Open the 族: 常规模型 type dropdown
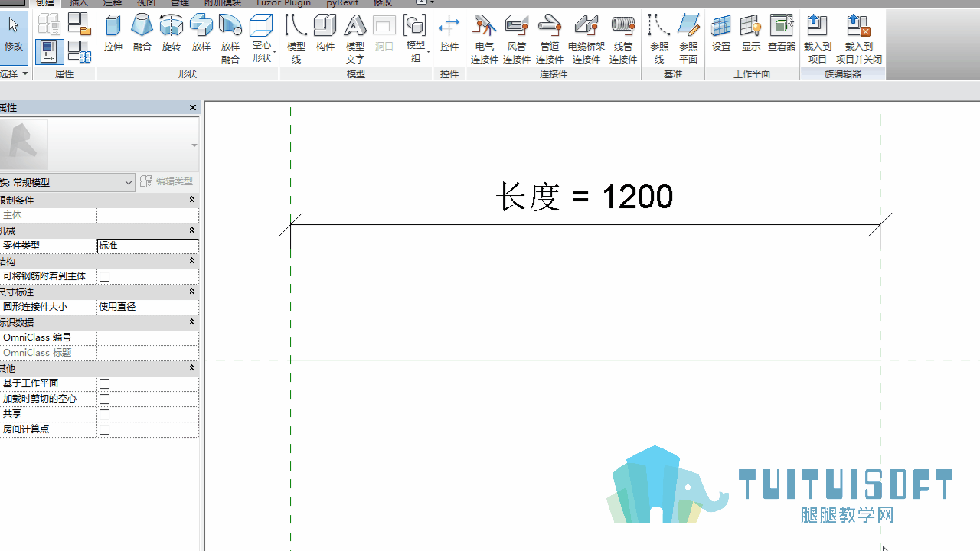 pos(67,182)
